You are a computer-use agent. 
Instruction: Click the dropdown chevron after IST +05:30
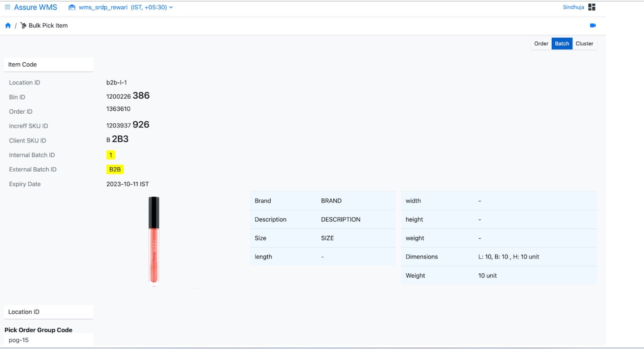click(x=171, y=7)
